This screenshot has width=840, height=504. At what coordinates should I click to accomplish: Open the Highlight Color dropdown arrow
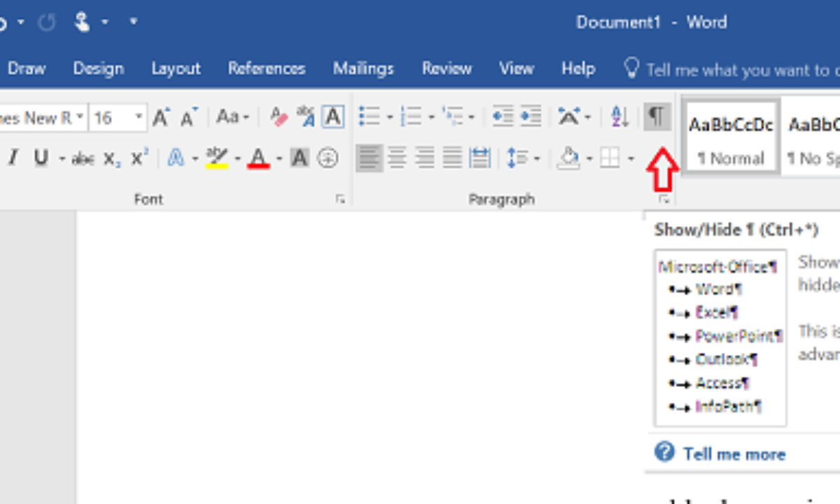tap(237, 160)
